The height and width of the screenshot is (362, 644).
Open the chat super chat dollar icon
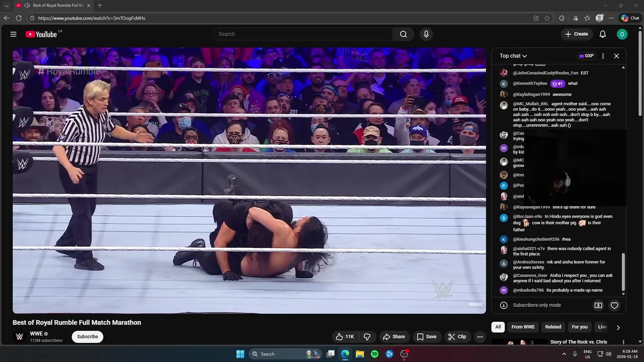[x=598, y=305]
